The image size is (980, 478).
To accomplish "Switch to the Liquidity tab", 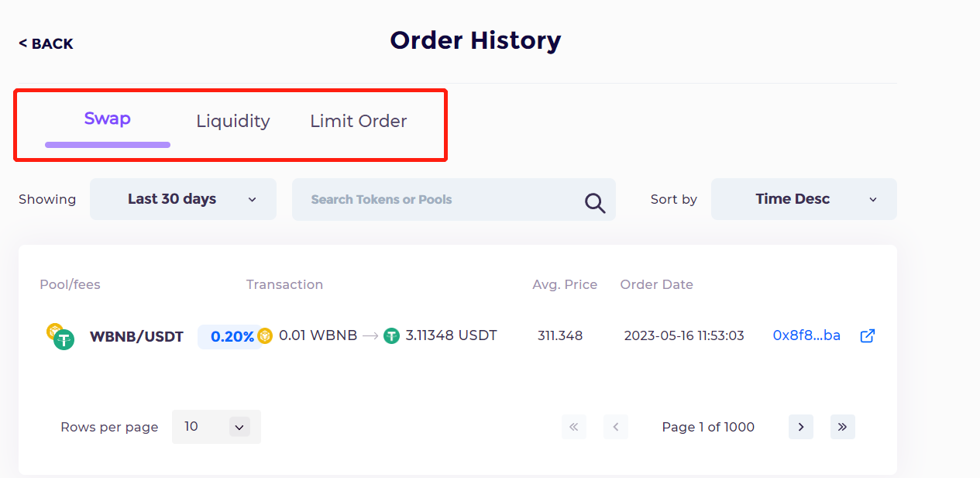I will pos(233,121).
